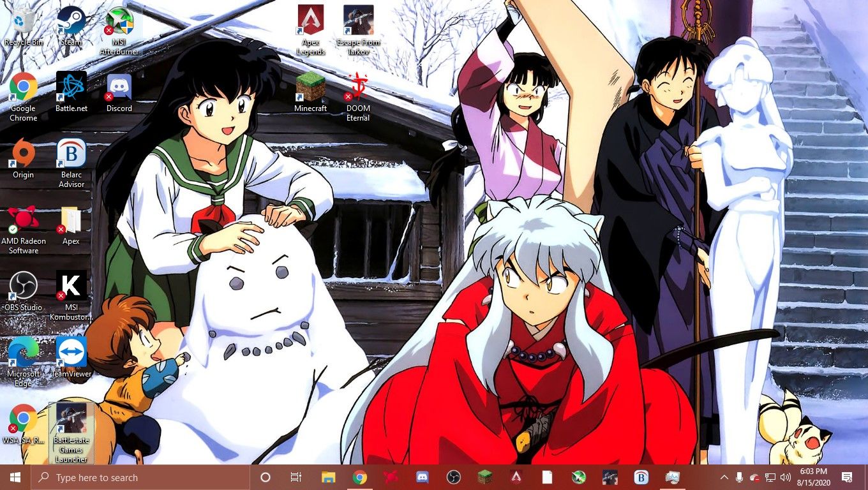
Task: Open Task View
Action: click(296, 477)
